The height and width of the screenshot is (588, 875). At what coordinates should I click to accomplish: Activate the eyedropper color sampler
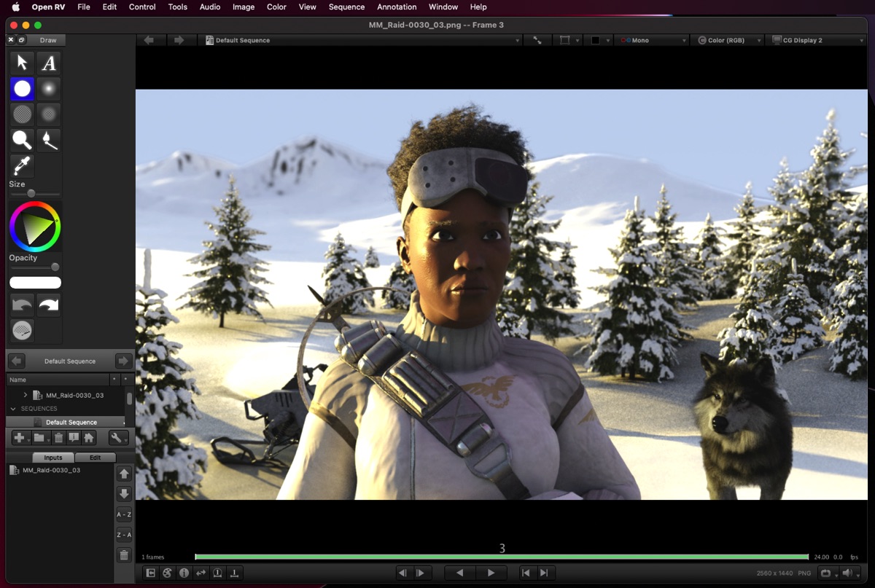[x=23, y=166]
